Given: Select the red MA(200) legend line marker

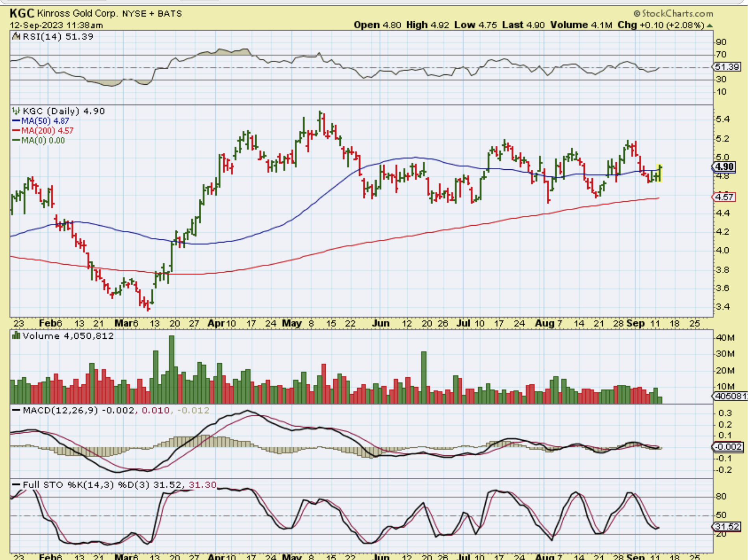Looking at the screenshot, I should (x=16, y=131).
